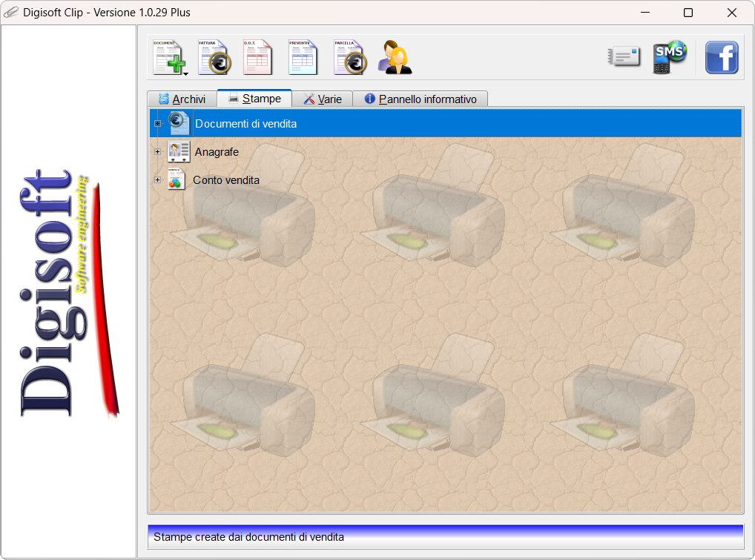Expand the Documenti di vendita node
The image size is (755, 560).
(157, 124)
